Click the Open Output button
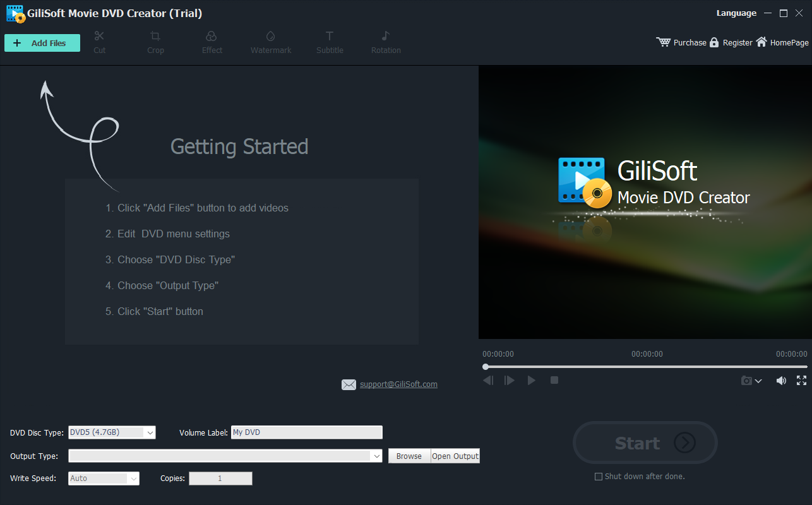This screenshot has height=505, width=812. [x=455, y=456]
